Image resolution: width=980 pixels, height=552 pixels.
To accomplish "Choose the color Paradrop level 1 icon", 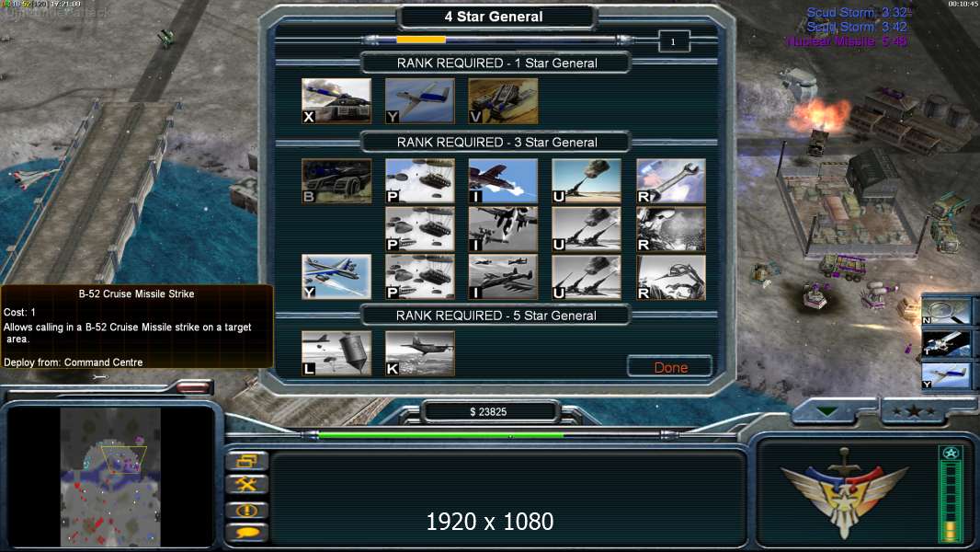I will pyautogui.click(x=420, y=180).
